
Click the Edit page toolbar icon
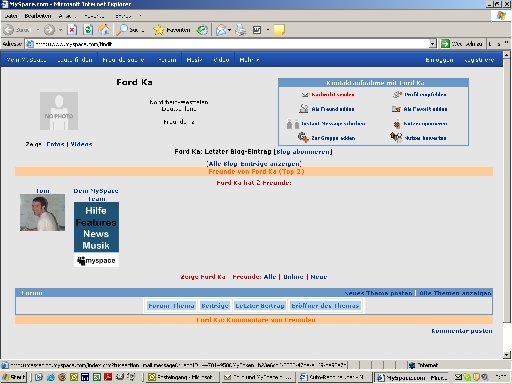[257, 30]
